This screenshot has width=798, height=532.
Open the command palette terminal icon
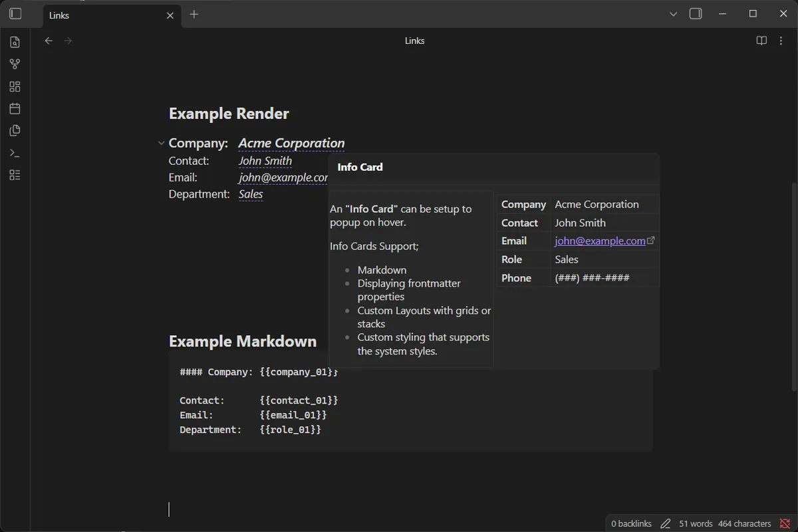click(x=15, y=153)
